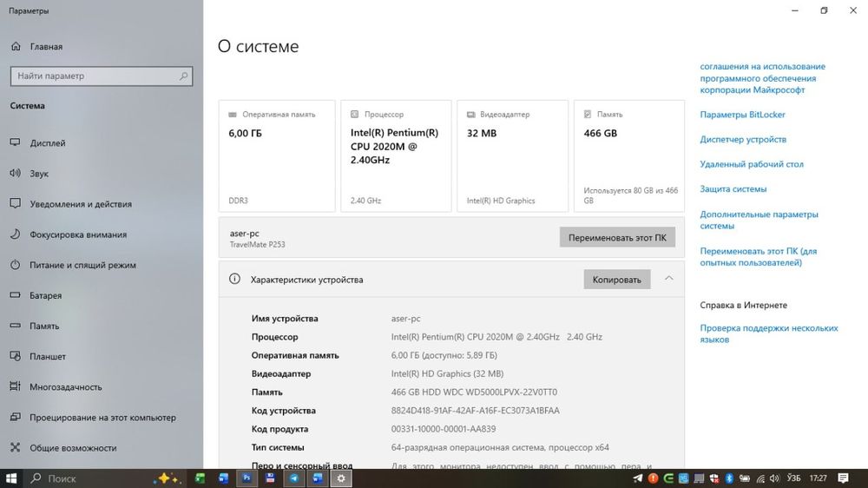Open the floppy disk app on the taskbar
This screenshot has width=868, height=488.
270,478
